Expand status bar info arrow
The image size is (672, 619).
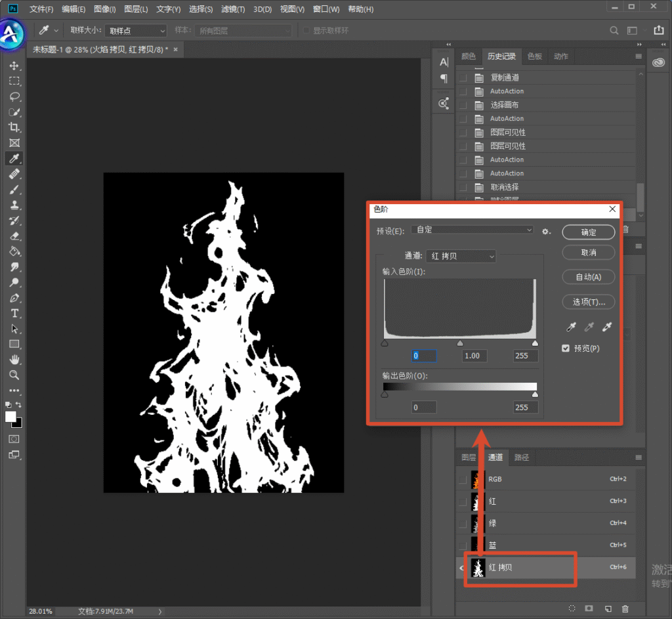tap(160, 611)
